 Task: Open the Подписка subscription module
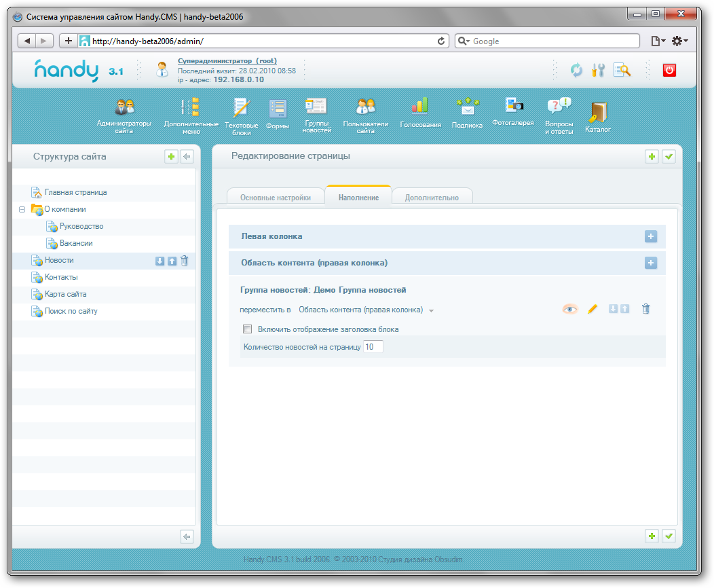coord(467,107)
